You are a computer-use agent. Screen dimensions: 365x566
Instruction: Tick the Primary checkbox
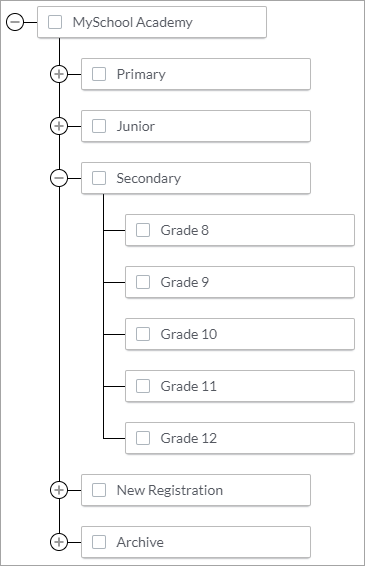(x=99, y=74)
